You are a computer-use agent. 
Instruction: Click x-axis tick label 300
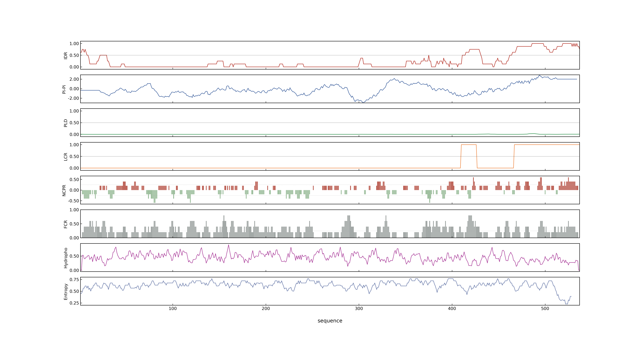[x=359, y=309]
